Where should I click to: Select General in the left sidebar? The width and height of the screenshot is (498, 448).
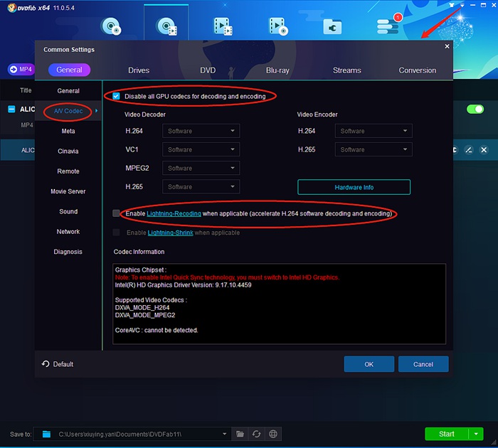pyautogui.click(x=68, y=91)
